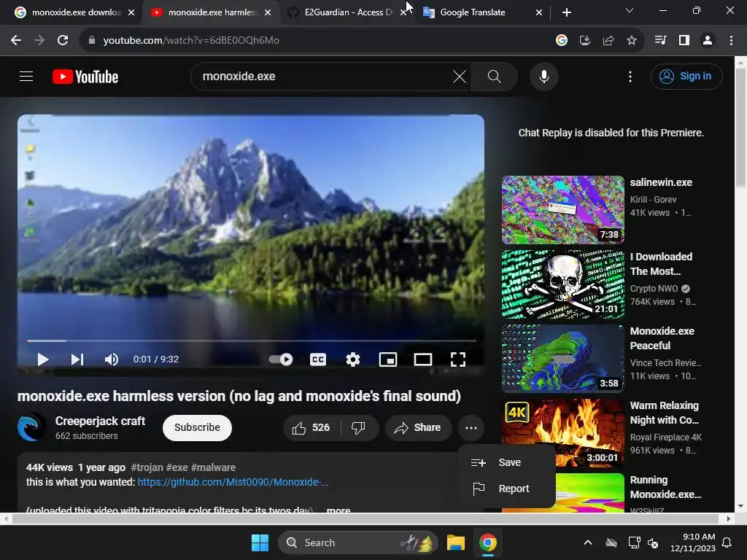Viewport: 747px width, 560px height.
Task: Start voice search with microphone
Action: click(x=544, y=76)
